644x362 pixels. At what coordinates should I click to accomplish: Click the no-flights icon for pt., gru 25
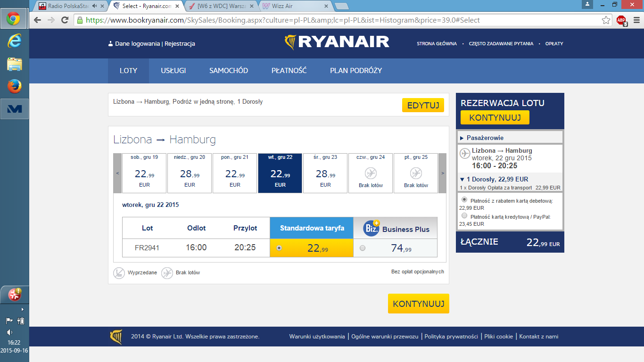(416, 173)
